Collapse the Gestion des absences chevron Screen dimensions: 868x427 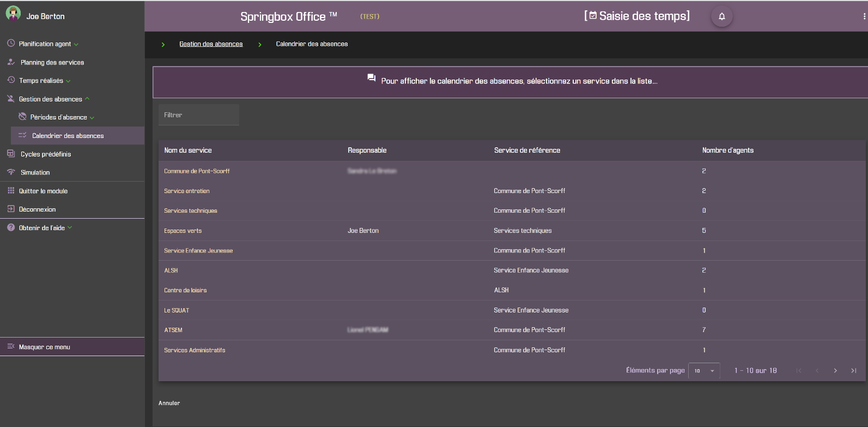click(x=87, y=99)
